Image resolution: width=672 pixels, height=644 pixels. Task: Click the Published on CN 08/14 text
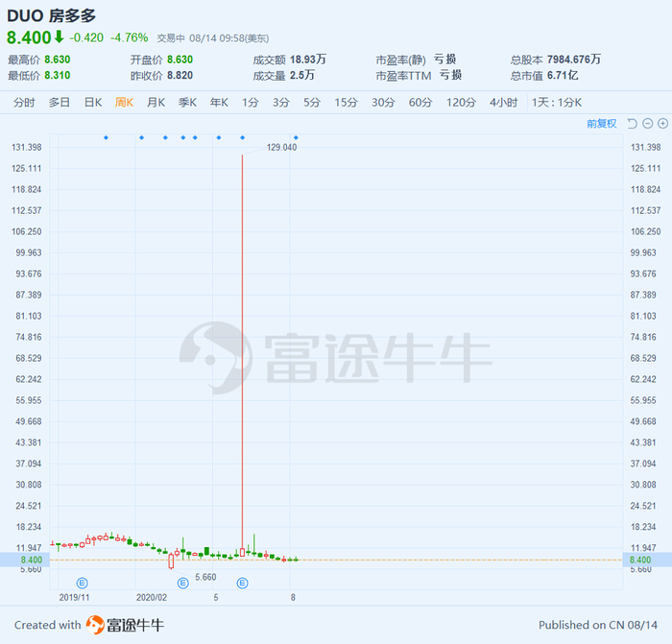598,625
